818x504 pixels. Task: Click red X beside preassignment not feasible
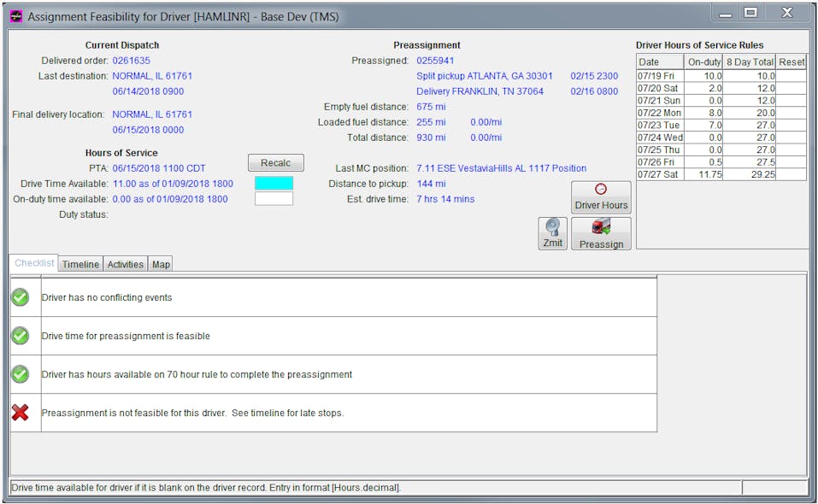click(x=21, y=413)
